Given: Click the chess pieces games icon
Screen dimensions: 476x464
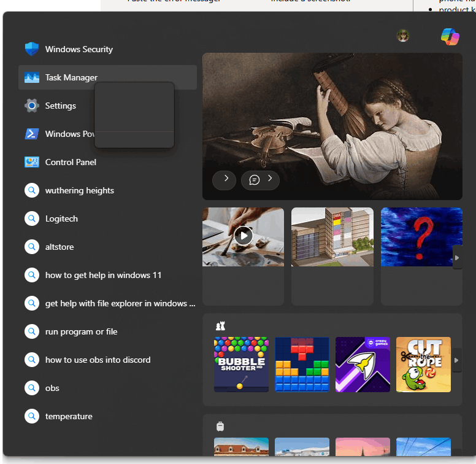Looking at the screenshot, I should [220, 326].
